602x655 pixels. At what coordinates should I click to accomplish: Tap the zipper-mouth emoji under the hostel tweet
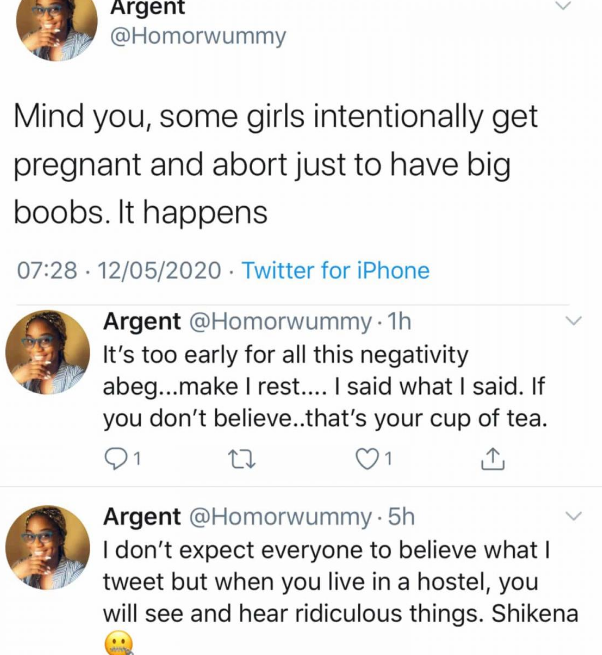119,643
